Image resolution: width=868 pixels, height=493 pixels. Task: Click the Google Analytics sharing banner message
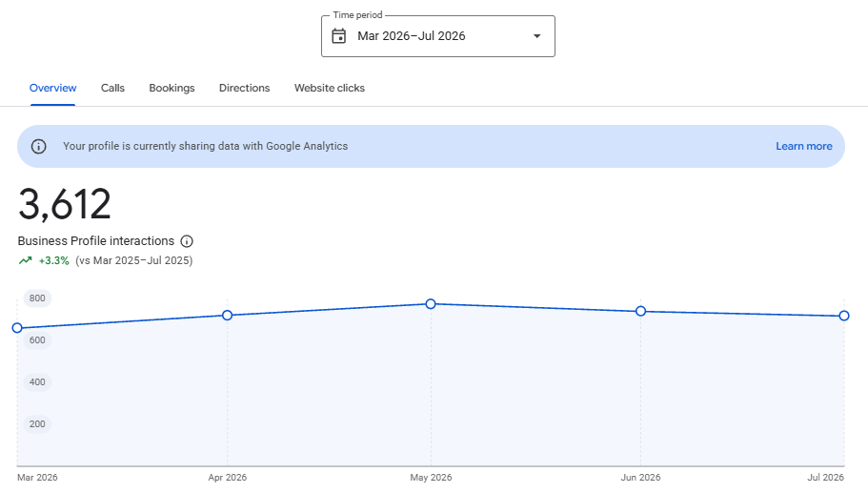[x=206, y=146]
